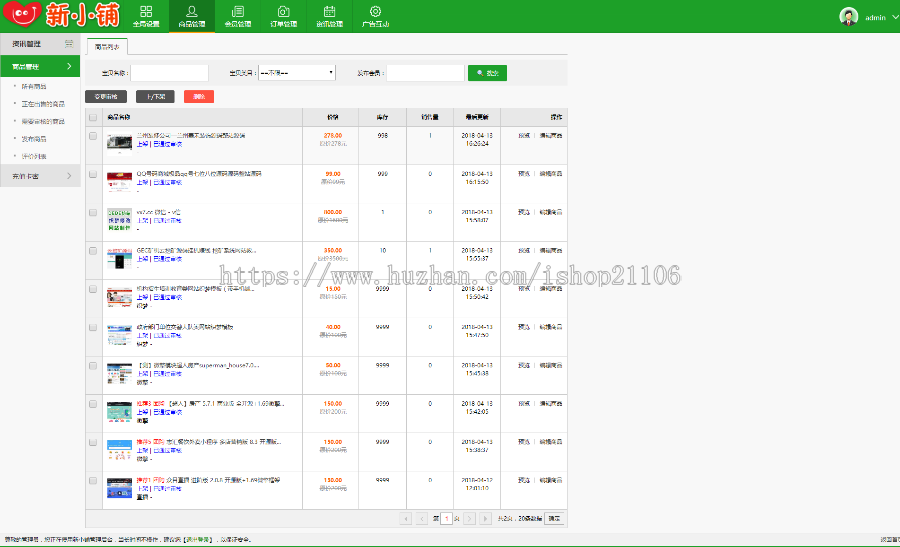Click the red 删除 button

pyautogui.click(x=199, y=96)
